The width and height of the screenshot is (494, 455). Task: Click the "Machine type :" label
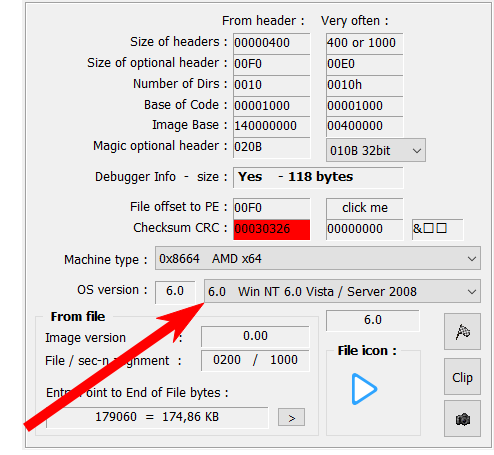(x=106, y=260)
